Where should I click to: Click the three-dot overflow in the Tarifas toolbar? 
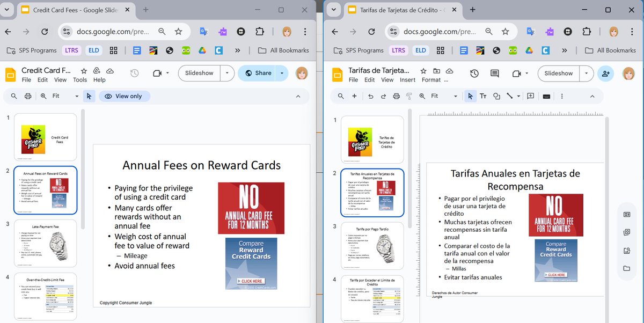pos(562,96)
